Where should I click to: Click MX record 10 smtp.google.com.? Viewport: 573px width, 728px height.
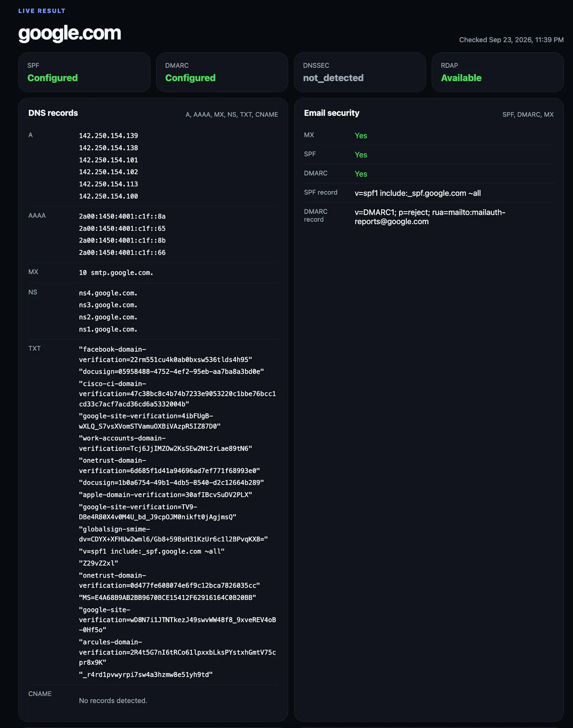pyautogui.click(x=116, y=273)
